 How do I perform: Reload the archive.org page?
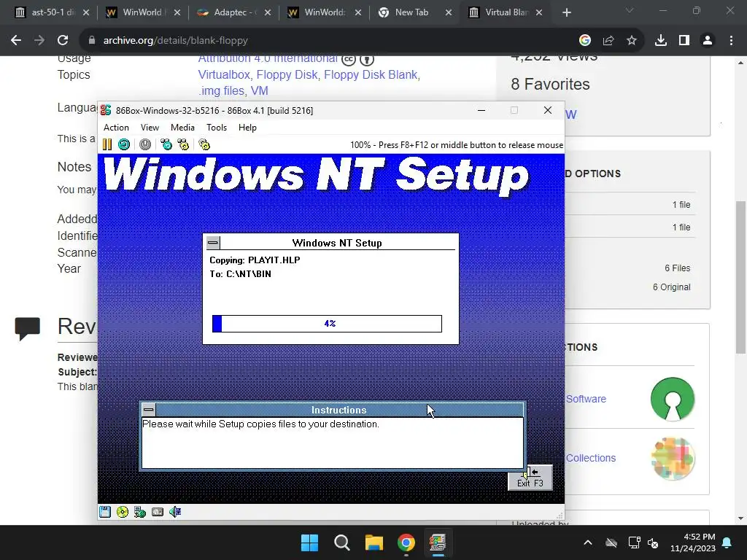coord(63,41)
